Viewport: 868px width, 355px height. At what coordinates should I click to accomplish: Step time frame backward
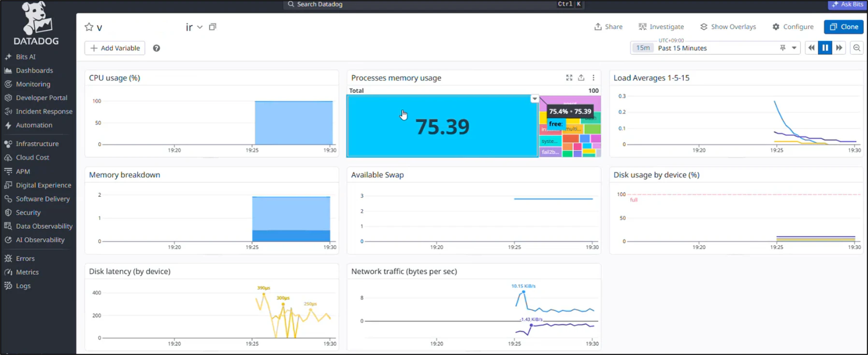pos(811,48)
